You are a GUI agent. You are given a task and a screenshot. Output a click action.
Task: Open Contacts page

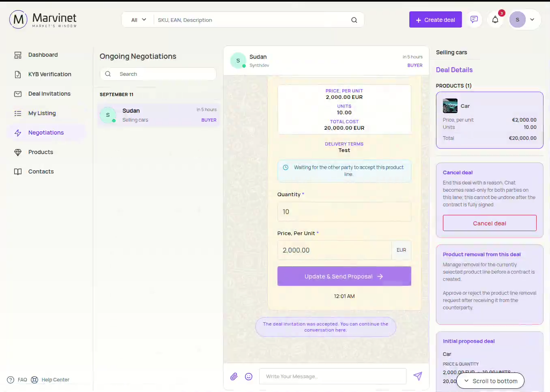coord(47,171)
